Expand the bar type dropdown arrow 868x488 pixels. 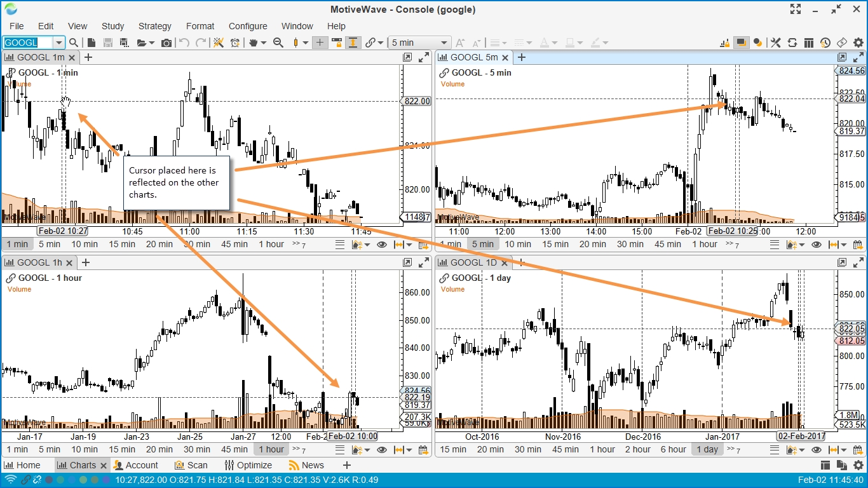[x=305, y=43]
